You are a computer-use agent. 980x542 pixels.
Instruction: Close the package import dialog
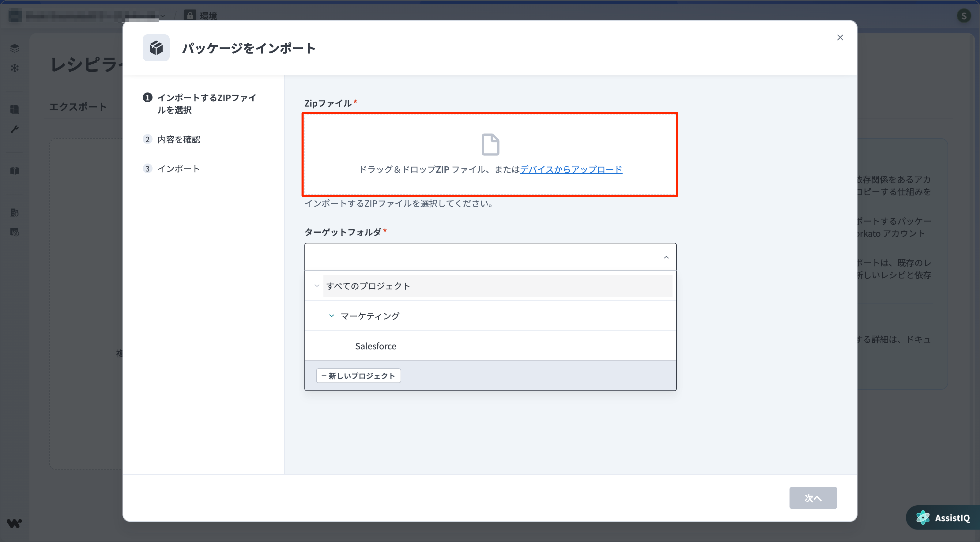[x=840, y=37]
